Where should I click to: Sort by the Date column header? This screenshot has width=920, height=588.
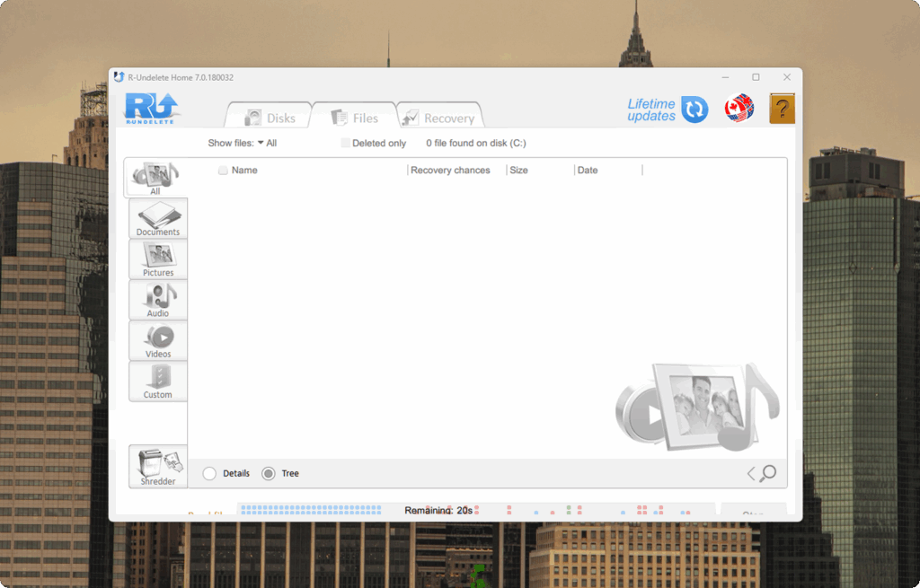(588, 170)
